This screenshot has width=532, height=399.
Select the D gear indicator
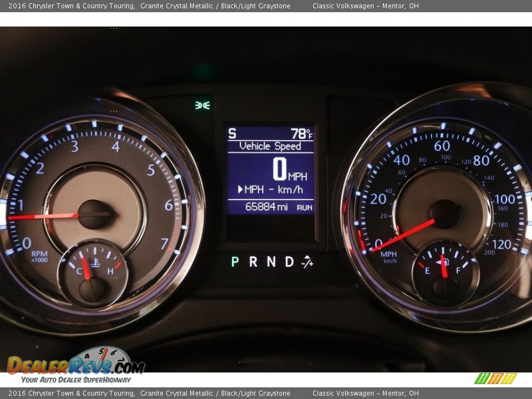(x=289, y=262)
